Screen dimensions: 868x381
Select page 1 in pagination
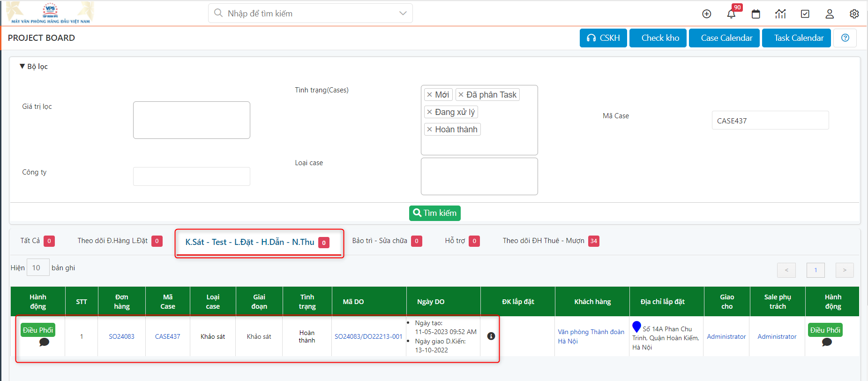click(816, 270)
